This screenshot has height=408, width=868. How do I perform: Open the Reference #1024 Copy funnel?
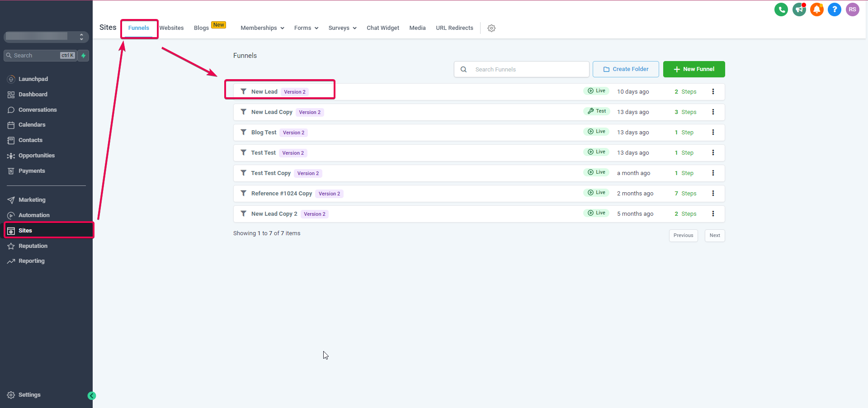point(281,194)
